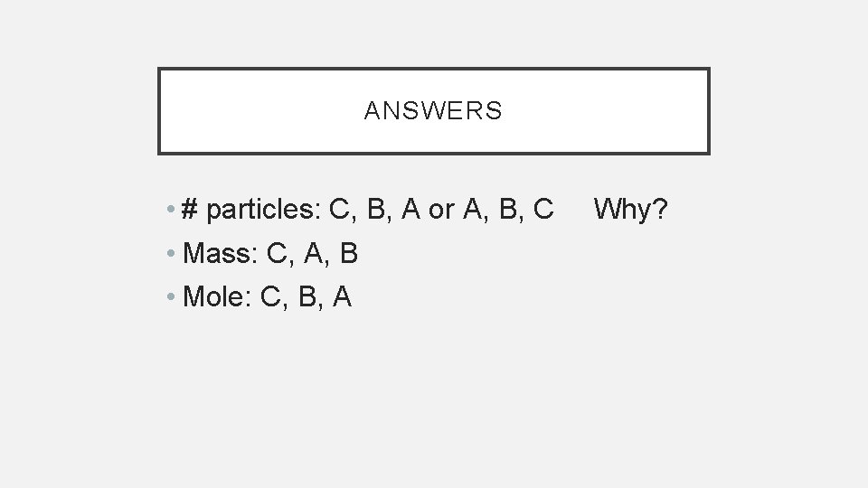Click "A, B, C" after the word or
868x488 pixels.
coord(508,211)
